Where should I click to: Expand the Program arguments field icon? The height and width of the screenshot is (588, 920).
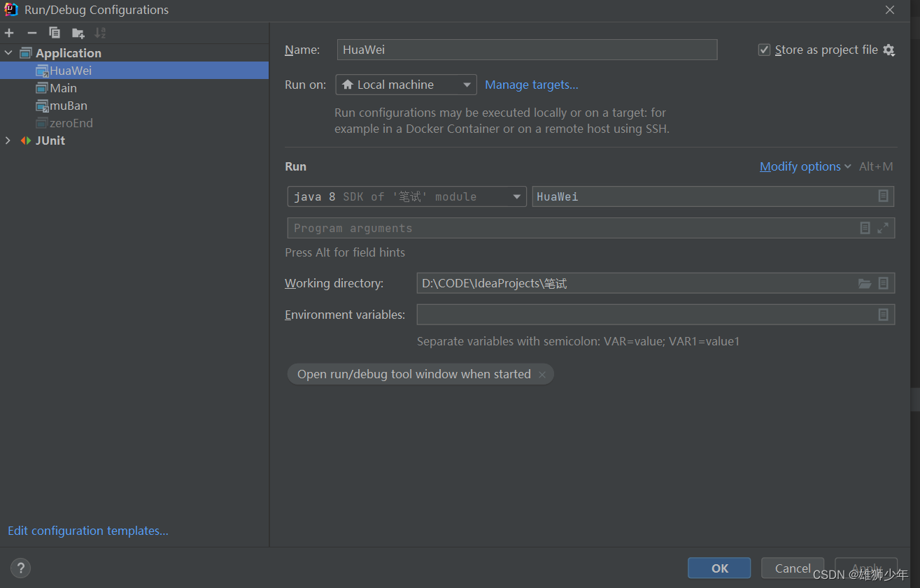(x=883, y=228)
